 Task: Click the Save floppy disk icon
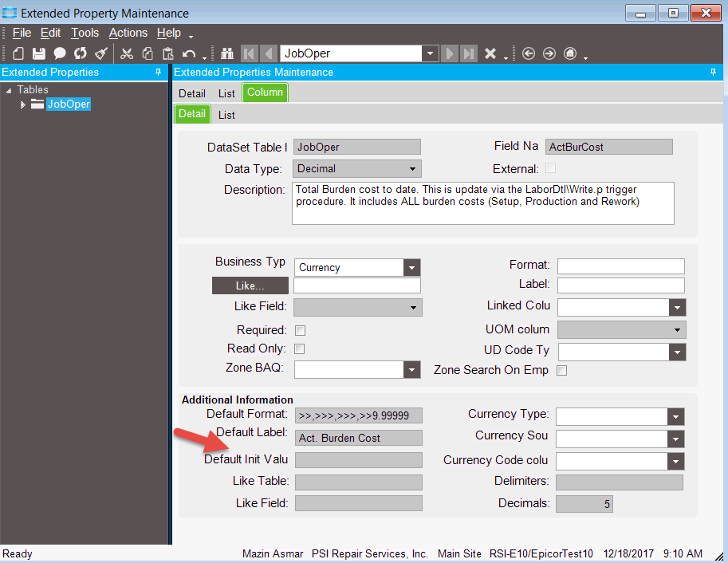(38, 53)
